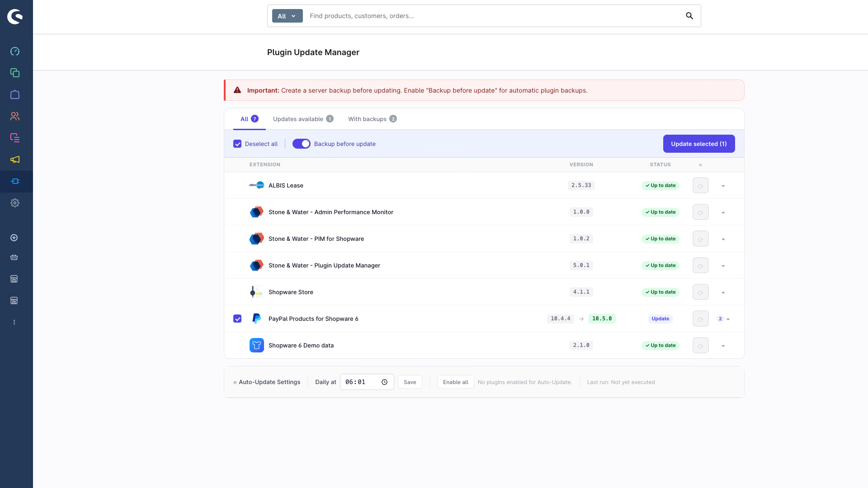Screen dimensions: 868x488
Task: Open the Dashboard sidebar icon
Action: tap(15, 52)
